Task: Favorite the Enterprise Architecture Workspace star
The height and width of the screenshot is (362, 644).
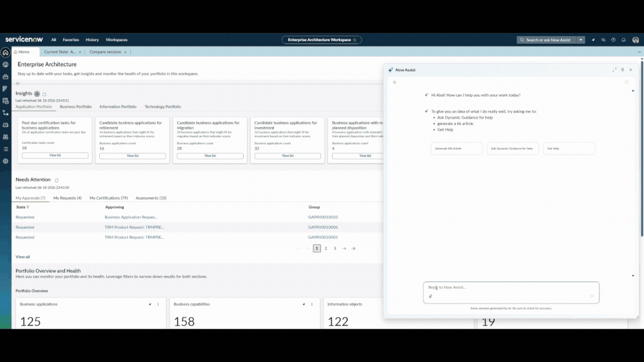Action: 355,40
